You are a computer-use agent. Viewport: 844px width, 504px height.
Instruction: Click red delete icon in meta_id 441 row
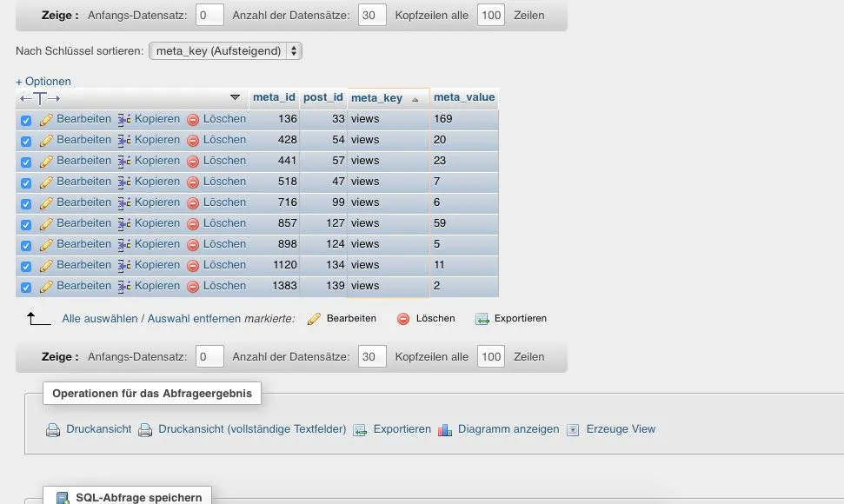[x=193, y=162]
